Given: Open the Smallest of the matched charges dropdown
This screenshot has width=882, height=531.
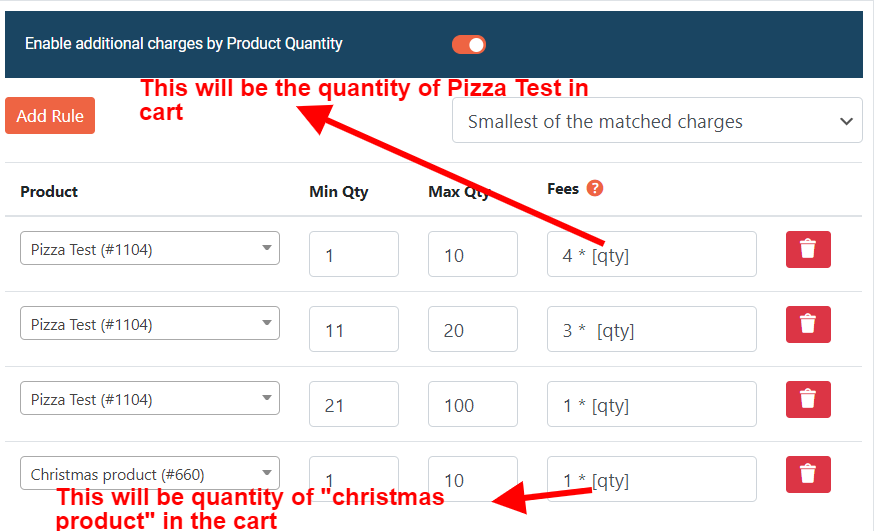Looking at the screenshot, I should coord(657,121).
